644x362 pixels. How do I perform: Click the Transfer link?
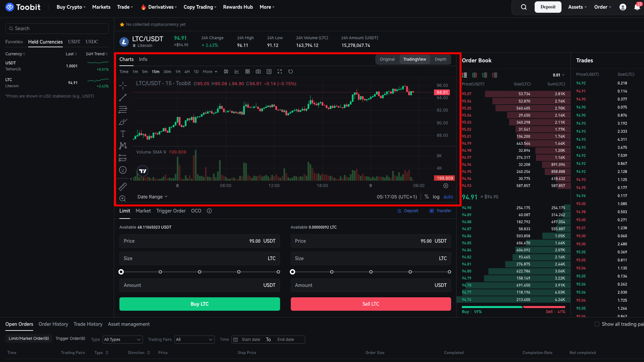coord(440,211)
